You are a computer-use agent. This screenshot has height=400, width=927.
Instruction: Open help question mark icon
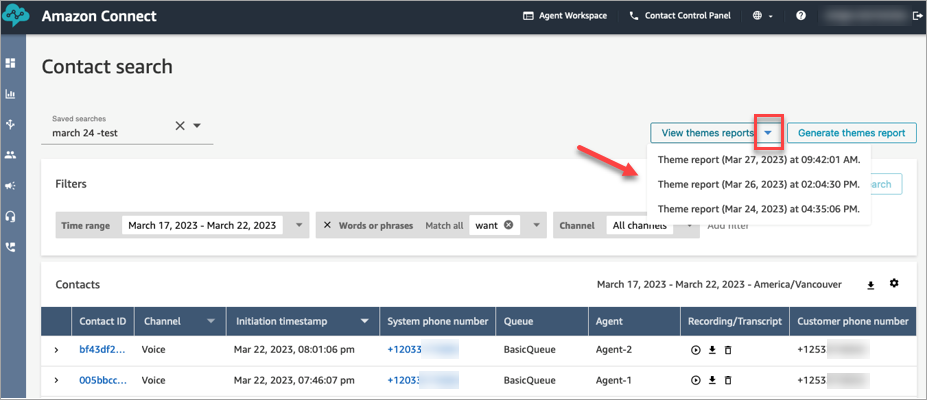(x=801, y=16)
